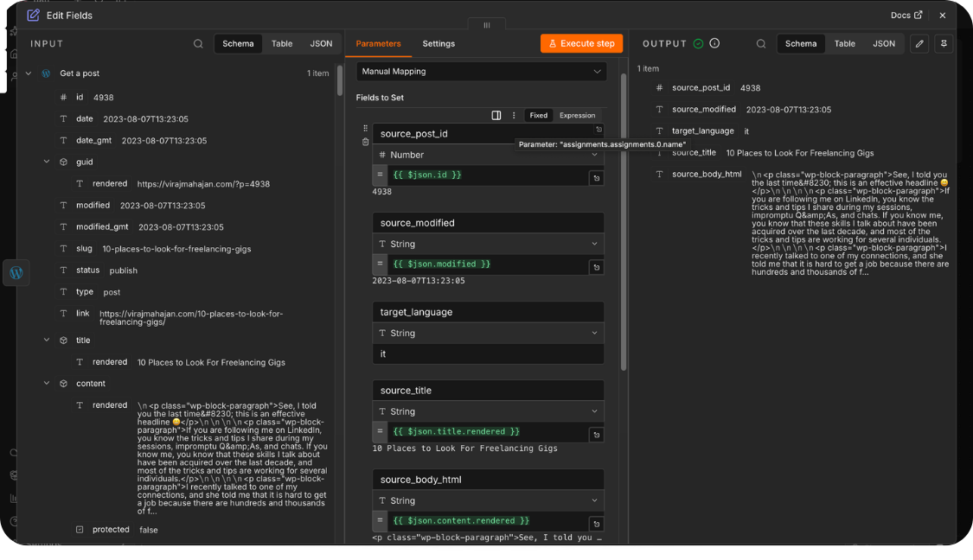Click target_language in the output schema
Screen dimensions: 973x560
tap(701, 130)
